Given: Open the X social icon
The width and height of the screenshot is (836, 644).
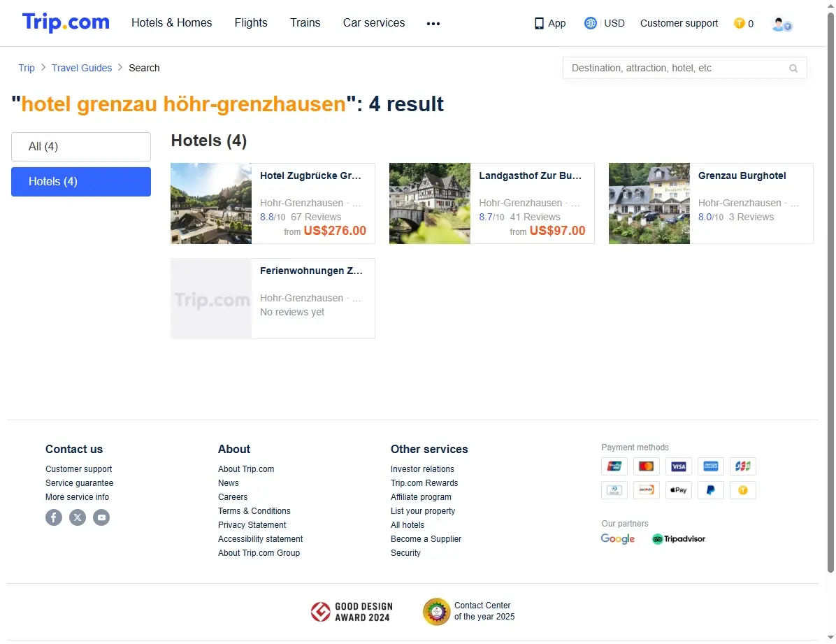Looking at the screenshot, I should coord(78,517).
